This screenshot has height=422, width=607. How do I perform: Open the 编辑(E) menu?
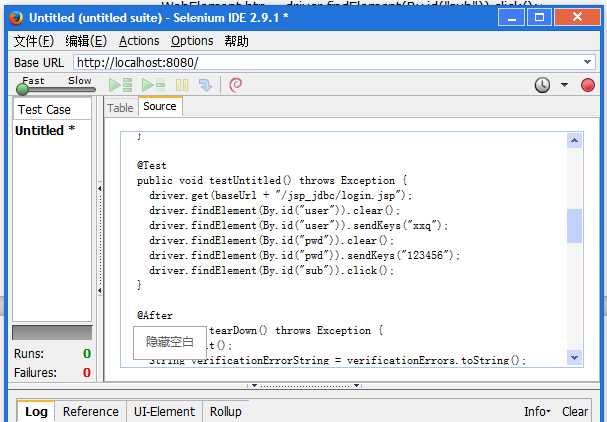click(x=86, y=41)
